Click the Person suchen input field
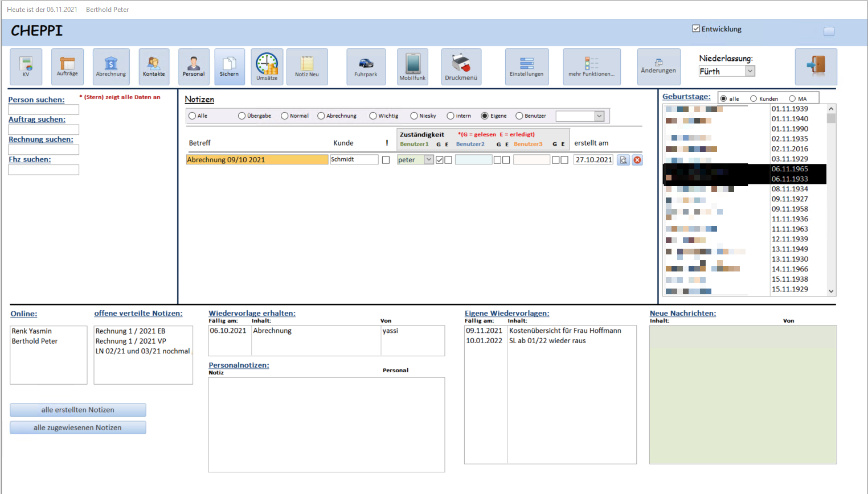This screenshot has height=494, width=868. pyautogui.click(x=43, y=109)
